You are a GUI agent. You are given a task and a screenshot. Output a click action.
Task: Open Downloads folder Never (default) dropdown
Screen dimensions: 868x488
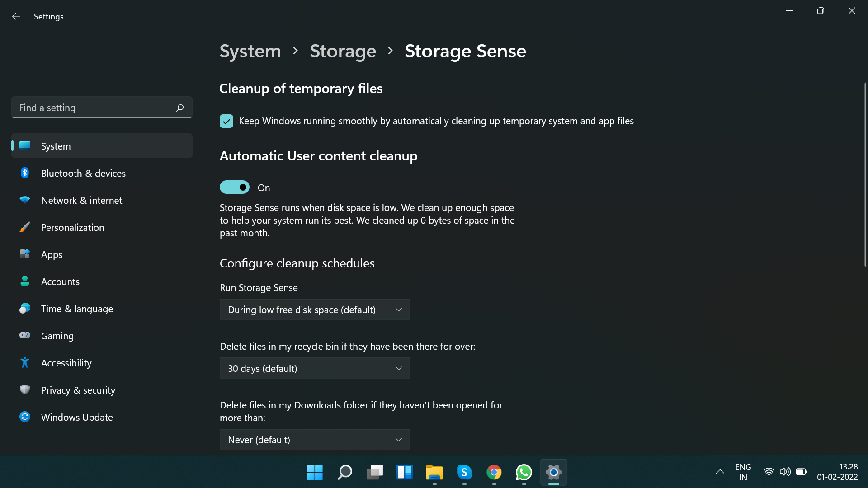[314, 440]
